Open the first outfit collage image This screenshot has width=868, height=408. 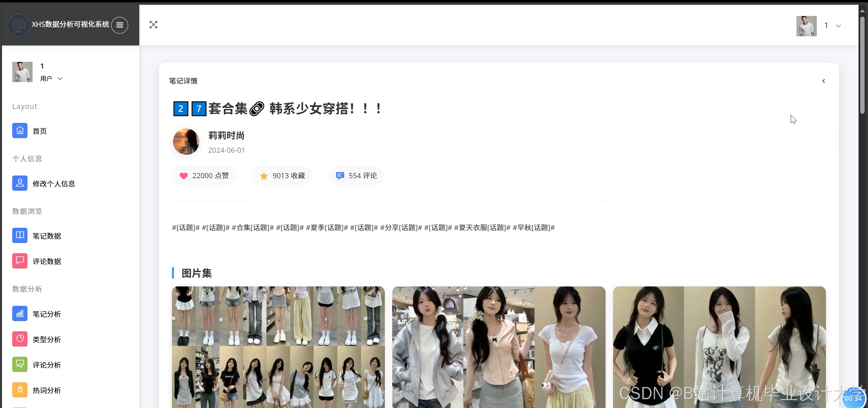pyautogui.click(x=278, y=346)
